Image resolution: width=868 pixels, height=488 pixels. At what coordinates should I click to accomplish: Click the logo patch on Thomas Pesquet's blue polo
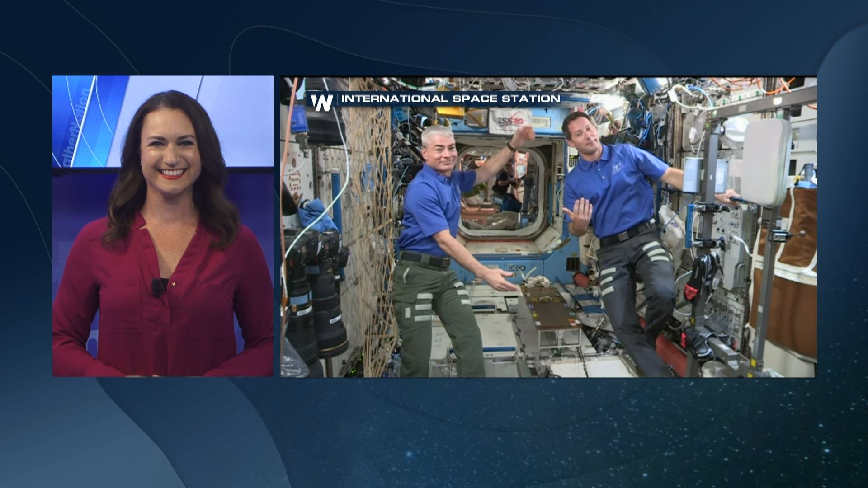point(616,167)
